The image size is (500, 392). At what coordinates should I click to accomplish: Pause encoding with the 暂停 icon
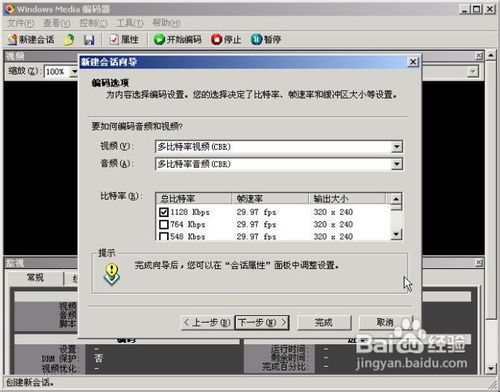pos(266,40)
